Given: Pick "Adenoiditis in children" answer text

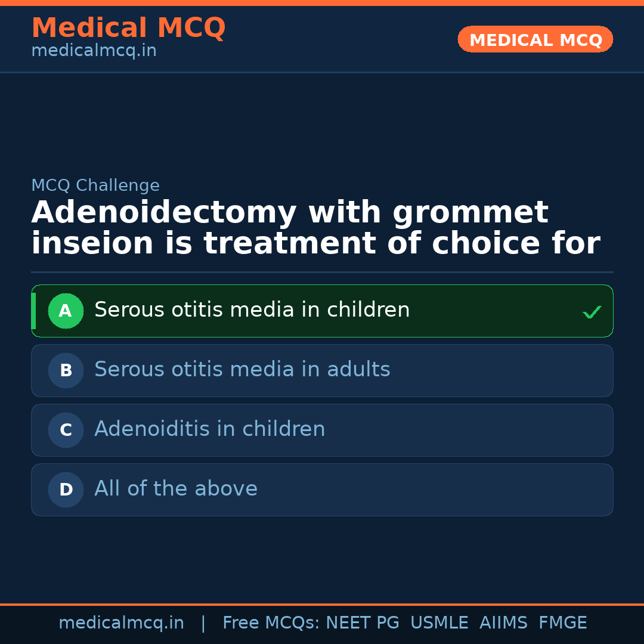Looking at the screenshot, I should (209, 429).
